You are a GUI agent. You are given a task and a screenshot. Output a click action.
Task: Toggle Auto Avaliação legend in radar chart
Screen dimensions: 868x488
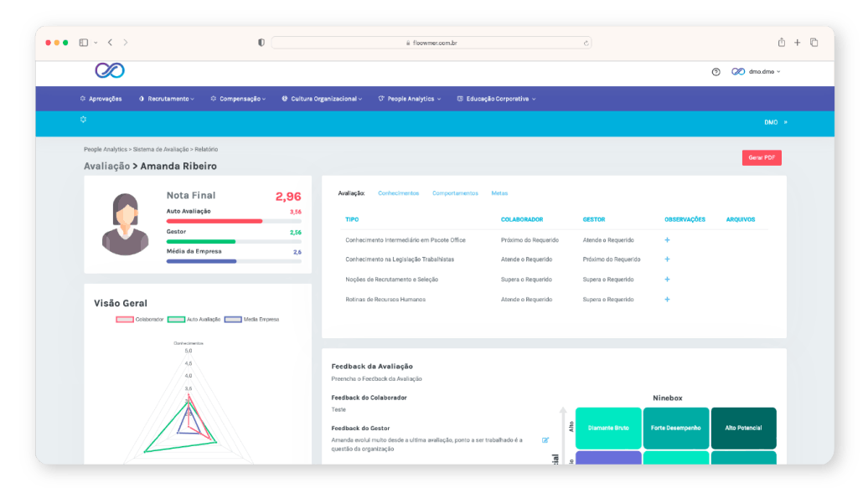click(194, 319)
